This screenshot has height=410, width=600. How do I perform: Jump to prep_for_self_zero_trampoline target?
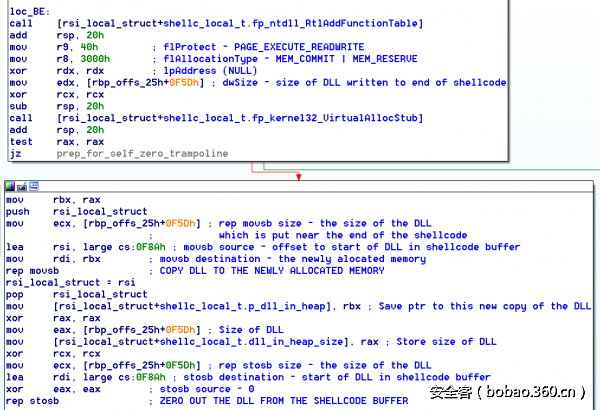[x=140, y=154]
